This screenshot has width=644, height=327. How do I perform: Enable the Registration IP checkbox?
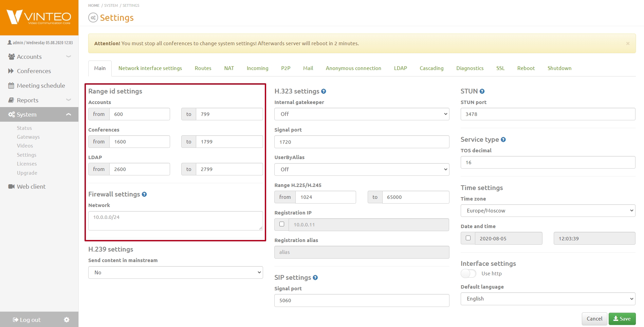point(282,224)
